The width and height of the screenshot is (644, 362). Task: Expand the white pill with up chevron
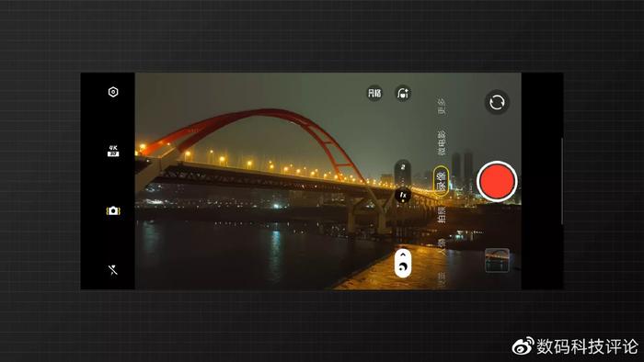pyautogui.click(x=403, y=263)
